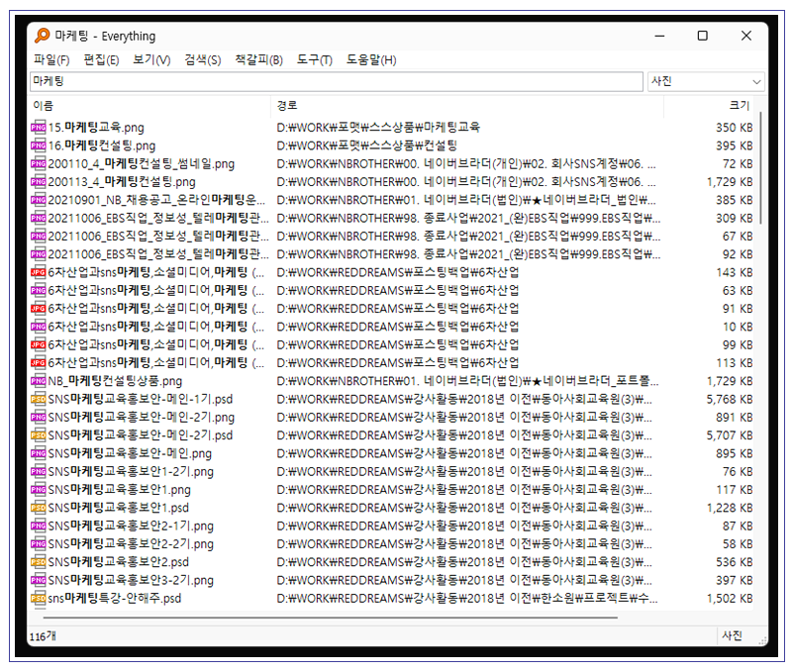Viewport: 793px width, 672px height.
Task: Click the 350 KB size cell
Action: (734, 128)
